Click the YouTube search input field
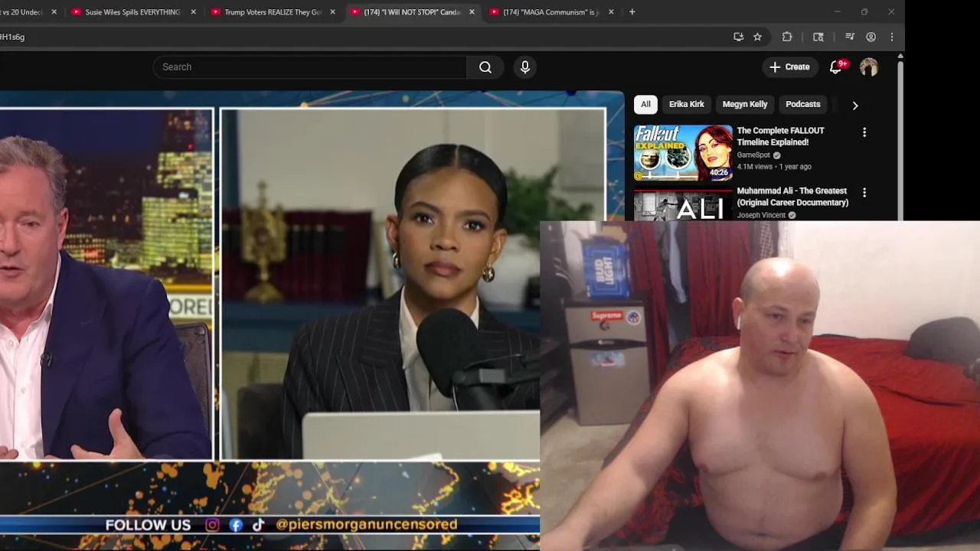 tap(310, 67)
